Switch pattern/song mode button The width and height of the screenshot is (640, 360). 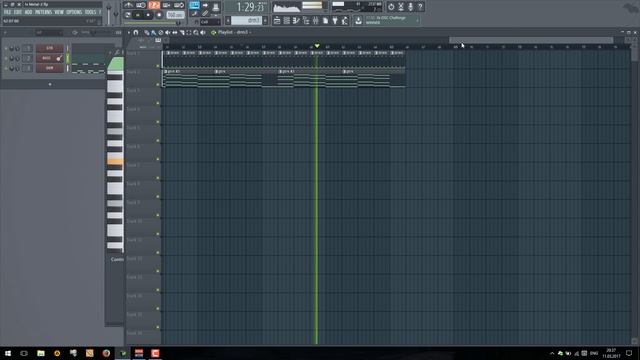[x=128, y=15]
